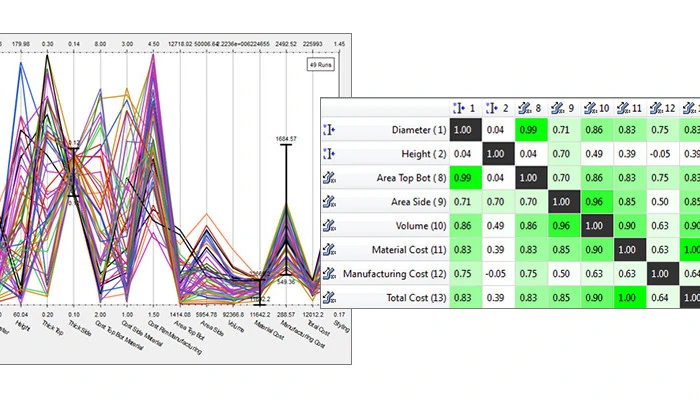
Task: Click the 1414.08 lower bound value
Action: tap(180, 315)
